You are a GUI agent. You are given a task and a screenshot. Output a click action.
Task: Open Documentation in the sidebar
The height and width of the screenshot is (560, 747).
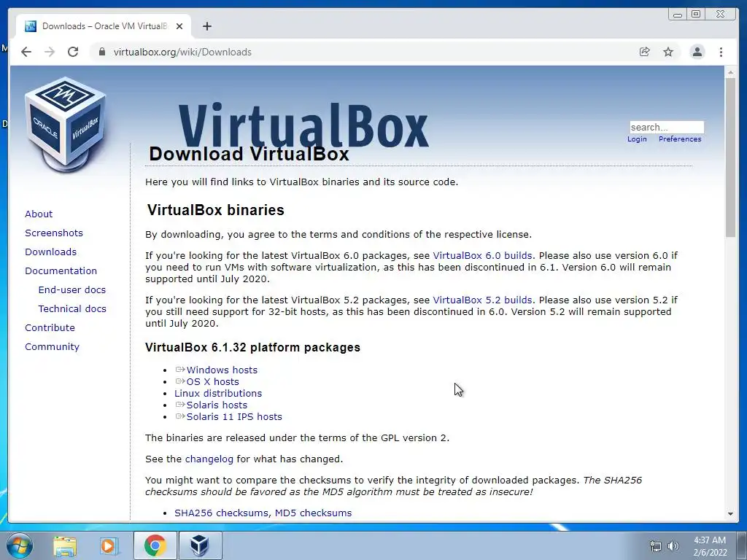coord(61,271)
